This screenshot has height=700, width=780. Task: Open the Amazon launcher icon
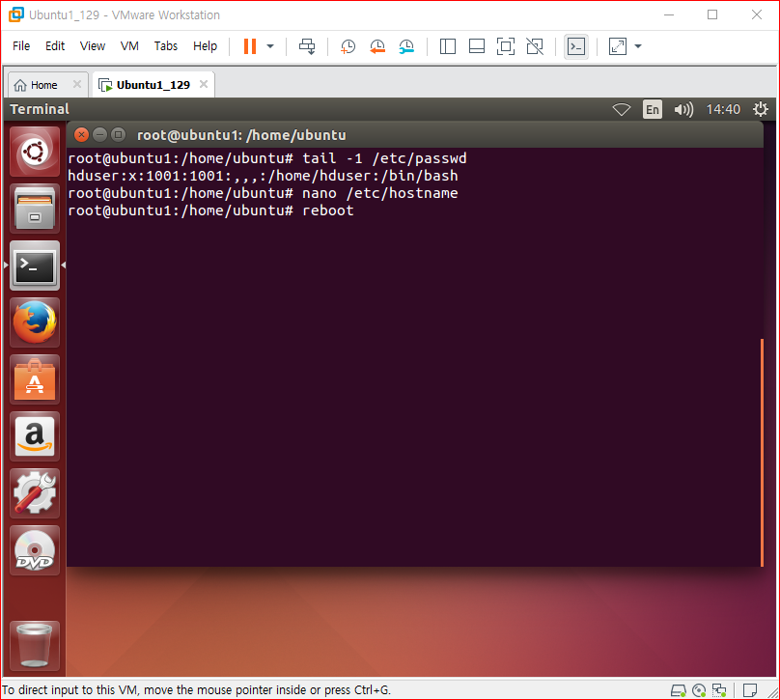point(35,436)
